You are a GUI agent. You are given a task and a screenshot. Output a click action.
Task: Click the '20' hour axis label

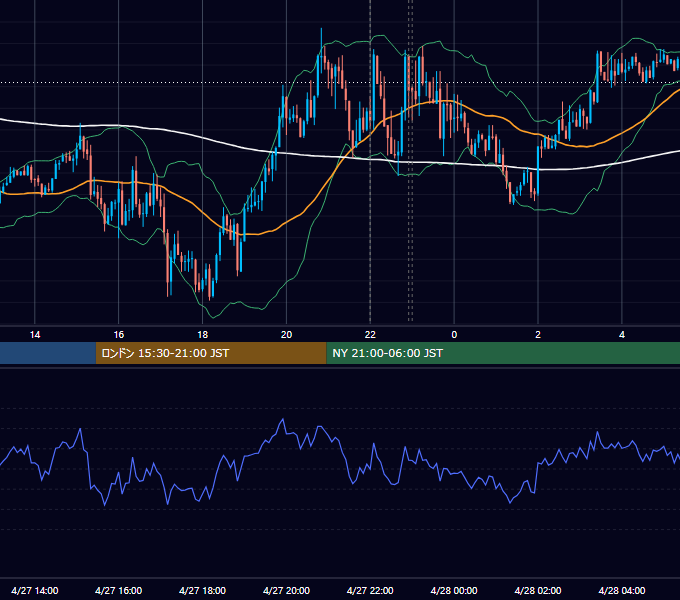[x=286, y=335]
